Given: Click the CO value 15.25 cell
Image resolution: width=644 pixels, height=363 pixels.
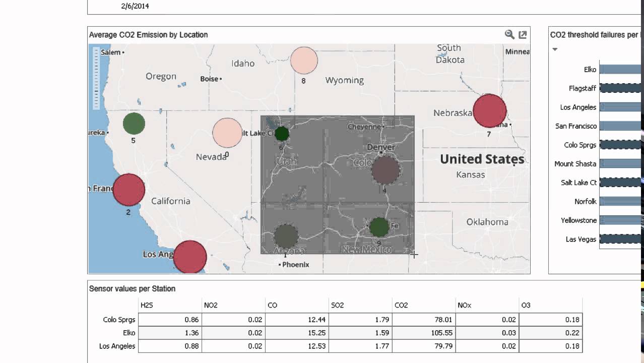Looking at the screenshot, I should click(x=297, y=333).
